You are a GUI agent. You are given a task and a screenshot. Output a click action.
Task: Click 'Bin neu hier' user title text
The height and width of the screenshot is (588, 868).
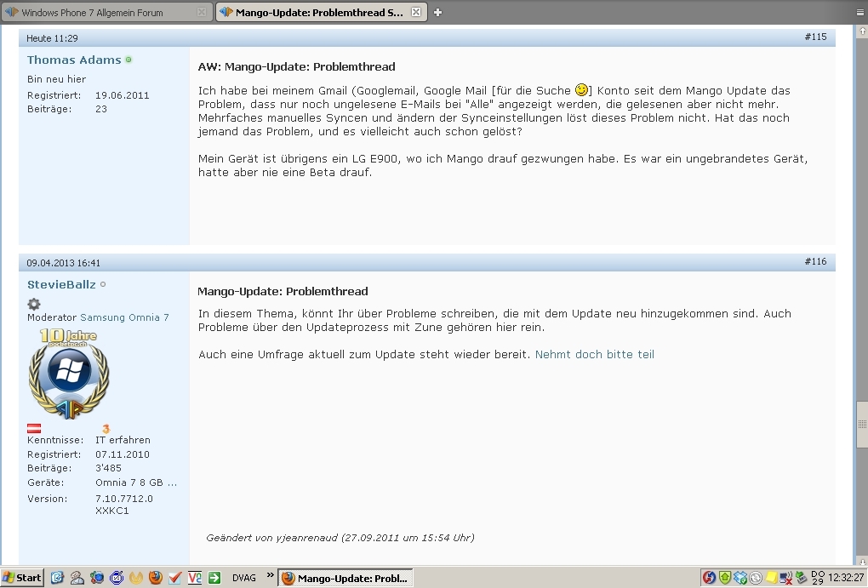(56, 79)
